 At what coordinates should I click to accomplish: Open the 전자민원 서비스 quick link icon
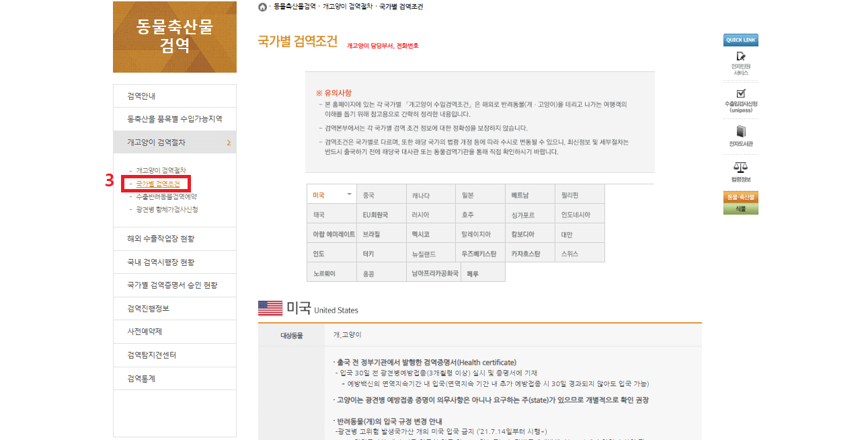(740, 57)
